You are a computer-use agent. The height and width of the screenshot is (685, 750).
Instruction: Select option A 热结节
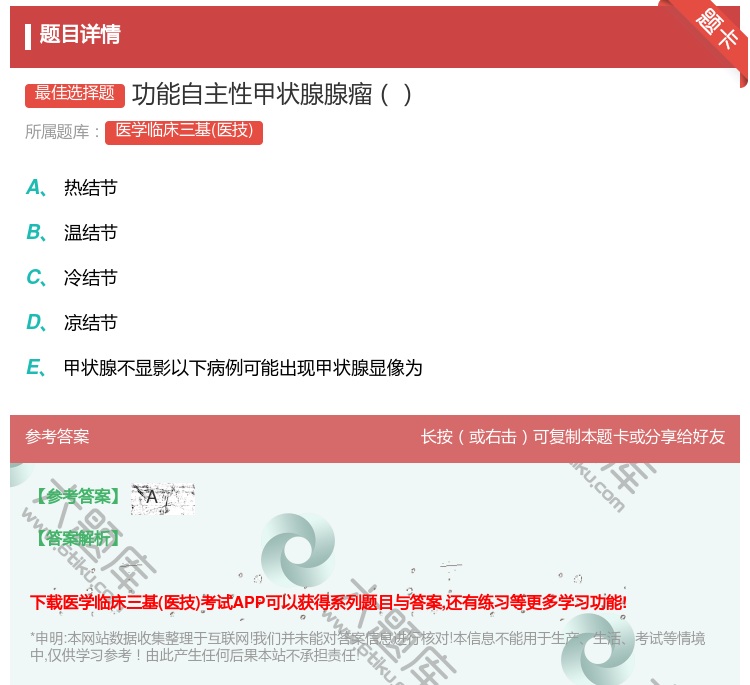pyautogui.click(x=72, y=188)
